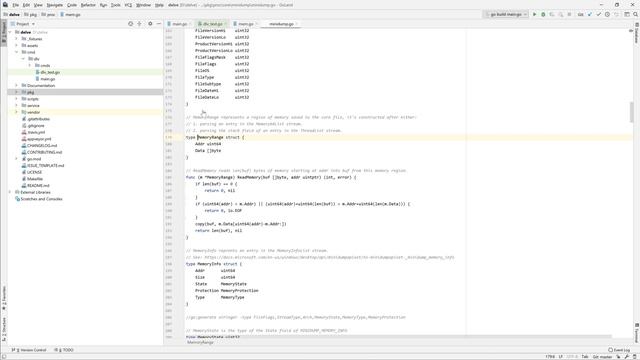The image size is (640, 360).
Task: Open the Event Log
Action: pos(619,350)
